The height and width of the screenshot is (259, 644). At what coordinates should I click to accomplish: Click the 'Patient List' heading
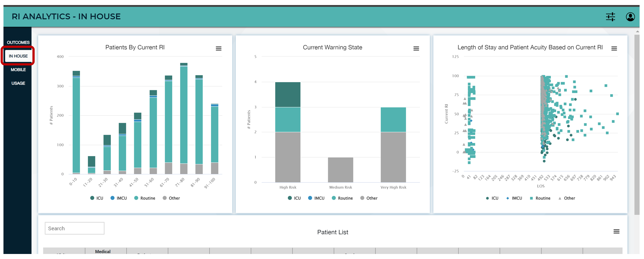(x=333, y=232)
